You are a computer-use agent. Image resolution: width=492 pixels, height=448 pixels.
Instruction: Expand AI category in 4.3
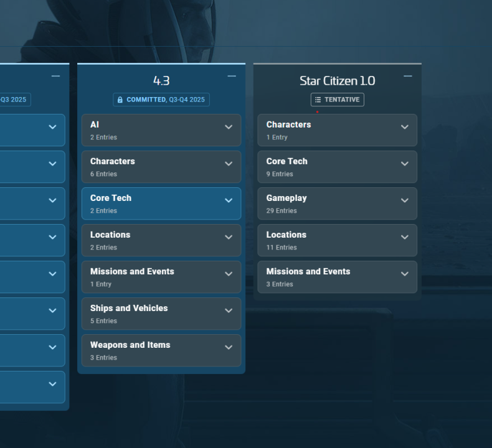tap(161, 130)
